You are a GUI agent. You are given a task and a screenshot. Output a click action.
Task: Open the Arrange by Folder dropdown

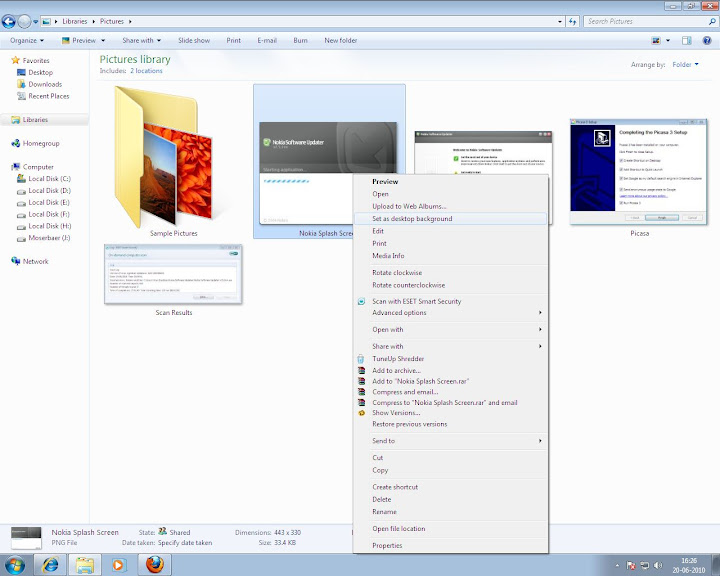click(x=686, y=64)
